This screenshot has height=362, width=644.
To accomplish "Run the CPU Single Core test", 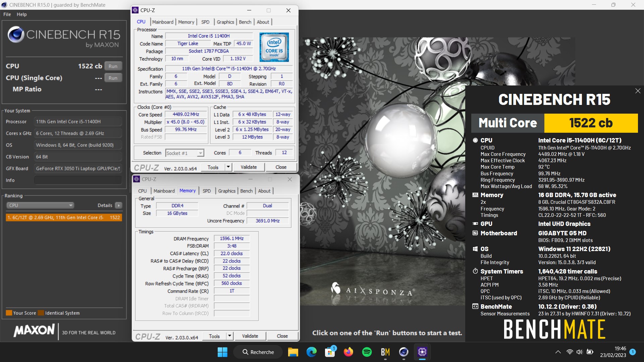I will point(113,78).
